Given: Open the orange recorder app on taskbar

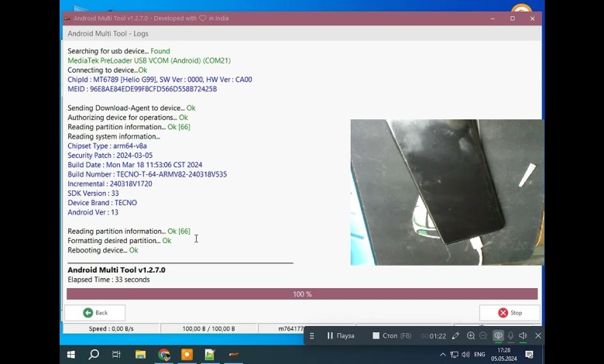Looking at the screenshot, I should pyautogui.click(x=187, y=355).
